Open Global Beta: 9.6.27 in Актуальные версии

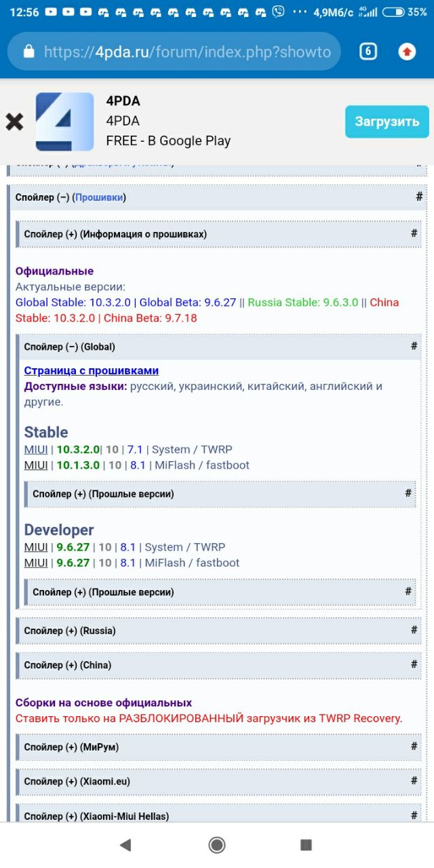(186, 302)
